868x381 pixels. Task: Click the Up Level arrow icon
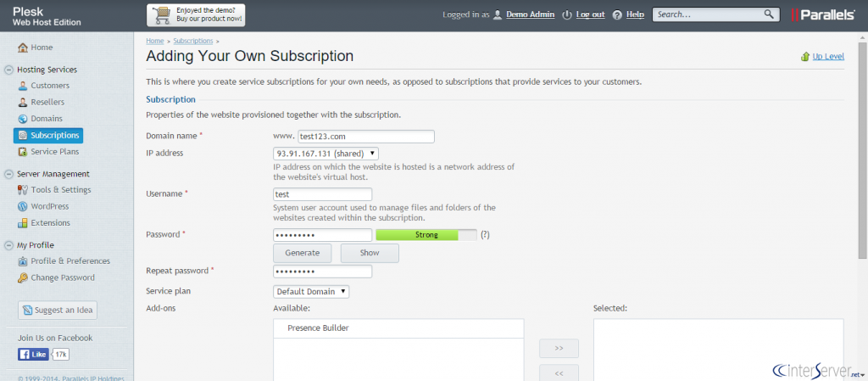click(805, 57)
